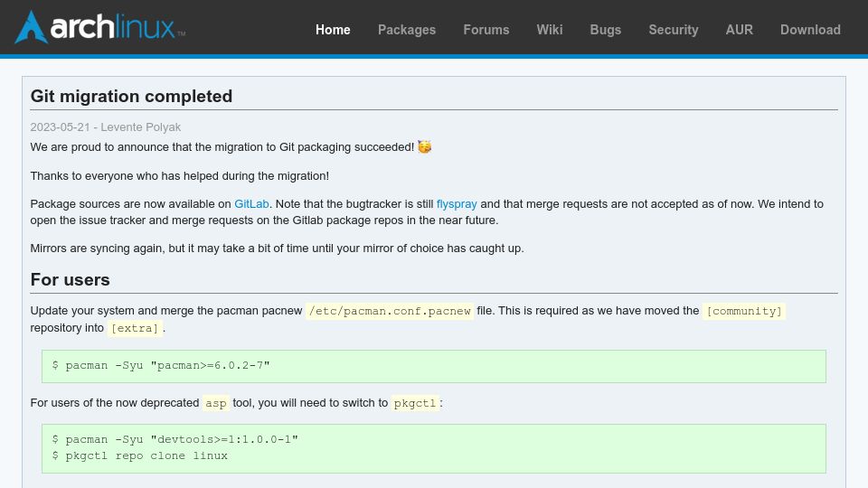Image resolution: width=868 pixels, height=488 pixels.
Task: Click the pacman>=6.0.2-7 command line
Action: (161, 366)
